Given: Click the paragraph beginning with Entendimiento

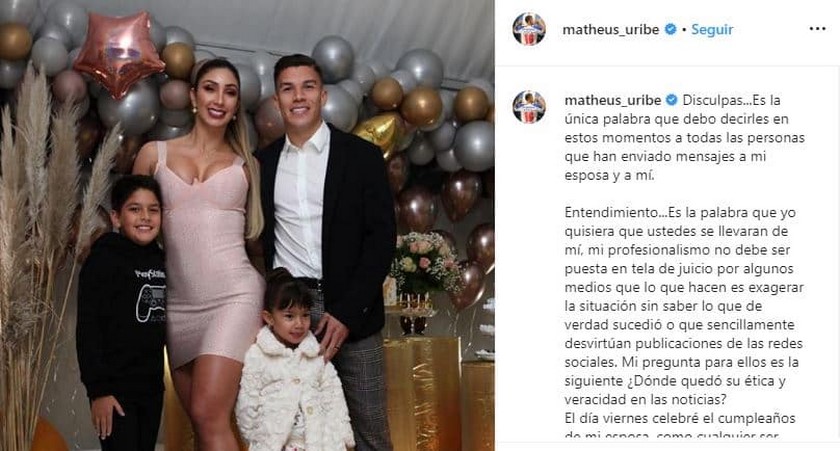Looking at the screenshot, I should (x=685, y=306).
